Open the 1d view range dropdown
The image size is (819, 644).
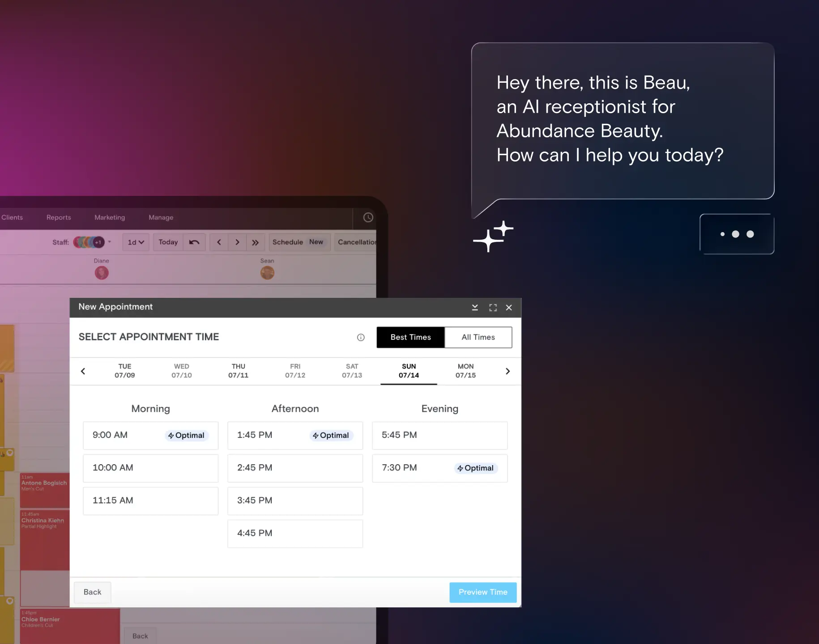(x=136, y=242)
